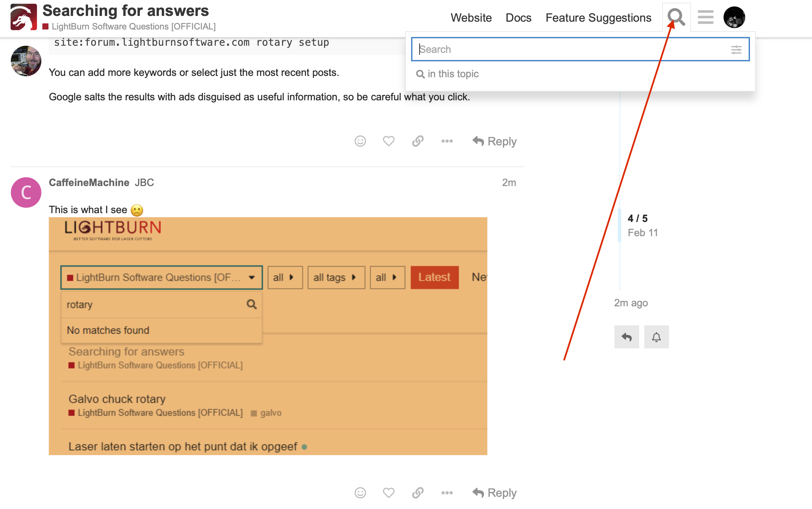Open LightBurn Software Questions category link in header
Image resolution: width=812 pixels, height=509 pixels.
[129, 26]
